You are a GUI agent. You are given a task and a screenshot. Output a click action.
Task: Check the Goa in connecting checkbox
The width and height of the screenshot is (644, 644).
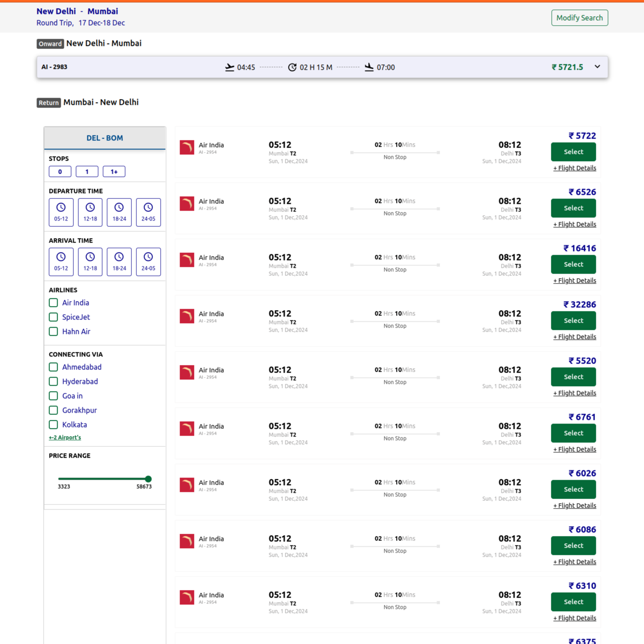(x=54, y=396)
